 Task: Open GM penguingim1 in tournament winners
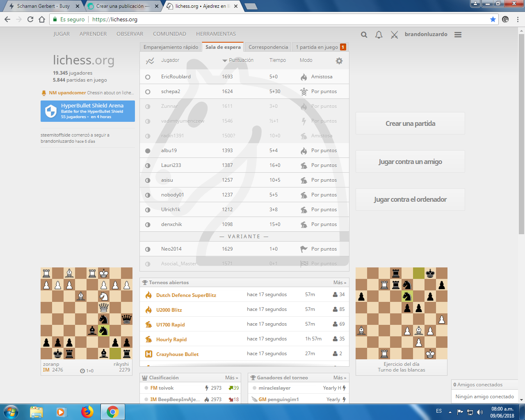click(x=278, y=399)
